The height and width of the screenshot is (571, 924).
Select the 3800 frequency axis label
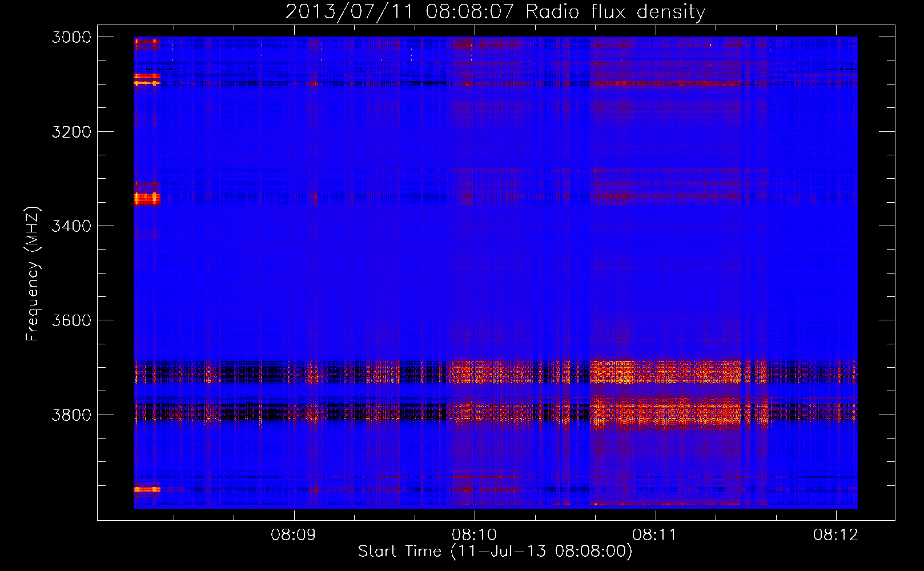(71, 415)
